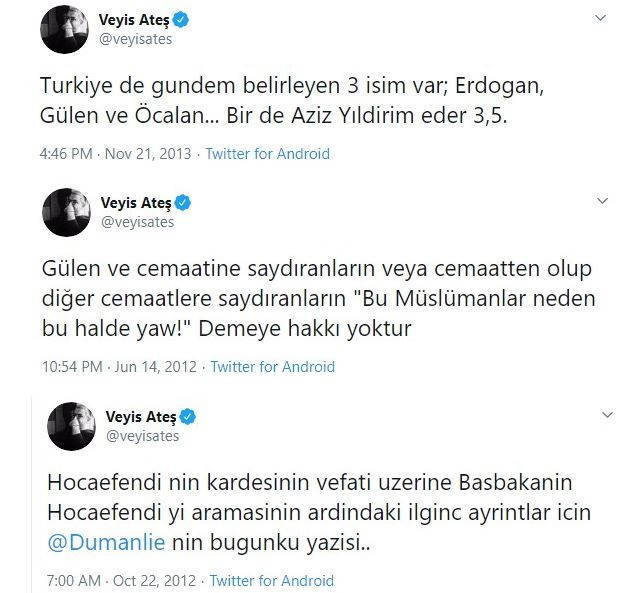Image resolution: width=637 pixels, height=593 pixels.
Task: Open the @Dumanlie mention link
Action: pyautogui.click(x=106, y=542)
